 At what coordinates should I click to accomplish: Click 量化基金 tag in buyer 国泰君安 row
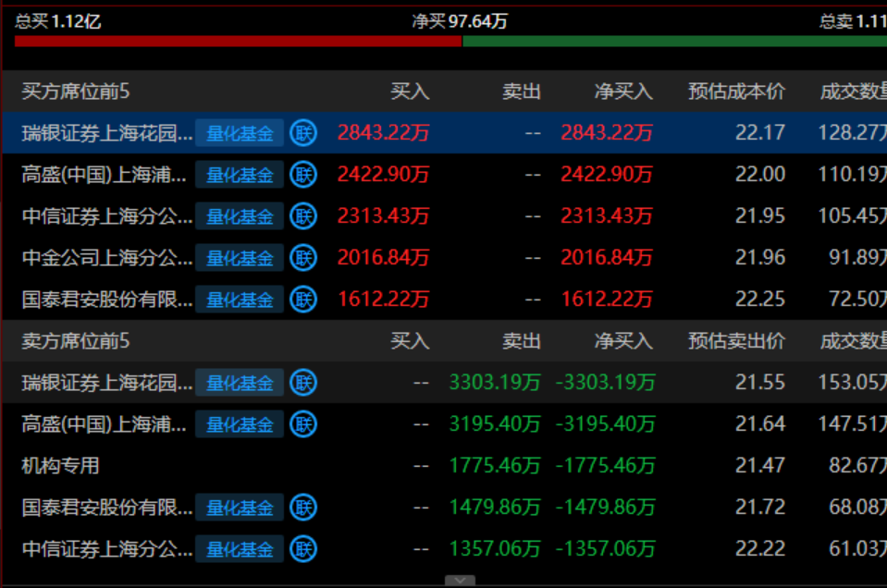[240, 300]
